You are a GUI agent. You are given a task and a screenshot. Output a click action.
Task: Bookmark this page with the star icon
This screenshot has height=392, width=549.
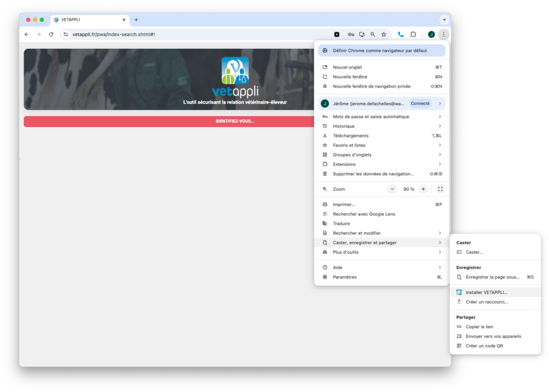pos(384,34)
